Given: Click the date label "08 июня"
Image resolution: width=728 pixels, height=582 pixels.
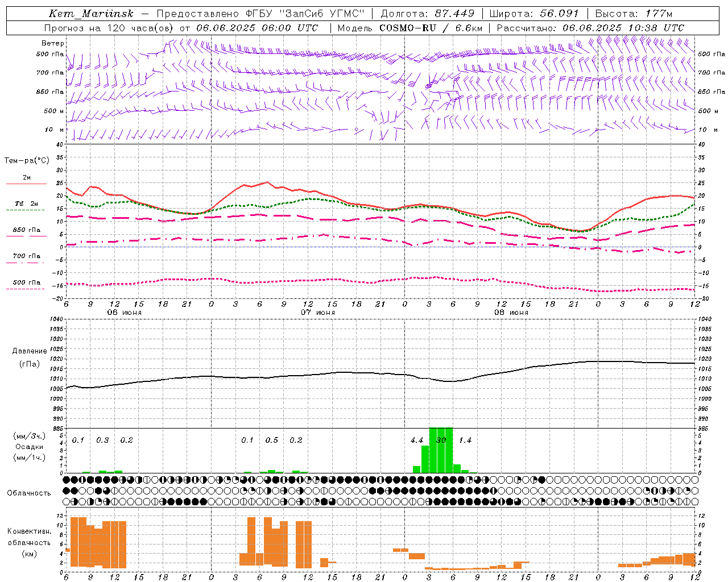Looking at the screenshot, I should 511,313.
